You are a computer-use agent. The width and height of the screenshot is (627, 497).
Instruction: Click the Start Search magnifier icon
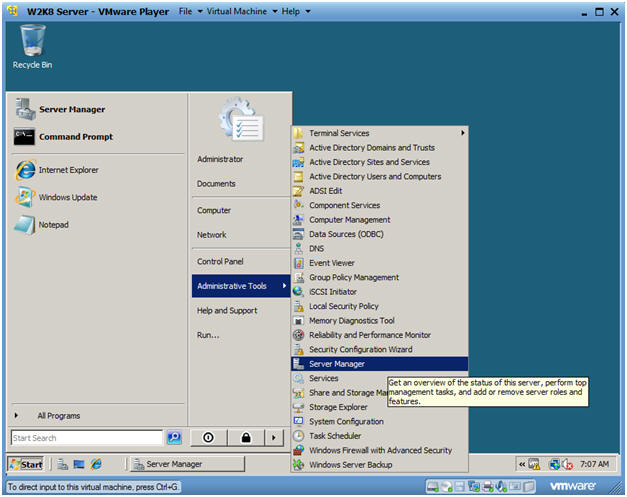[174, 437]
